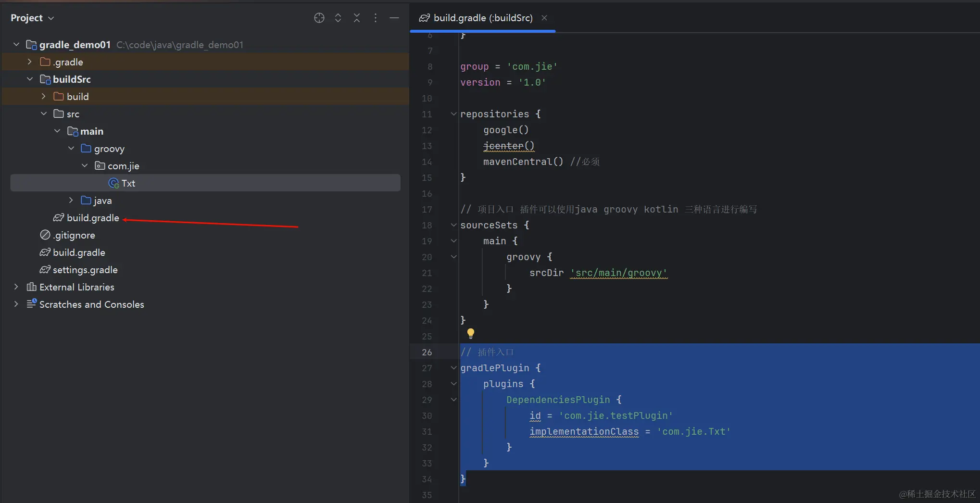The height and width of the screenshot is (503, 980).
Task: Click the 'src/main/groovy' path string
Action: (x=619, y=273)
